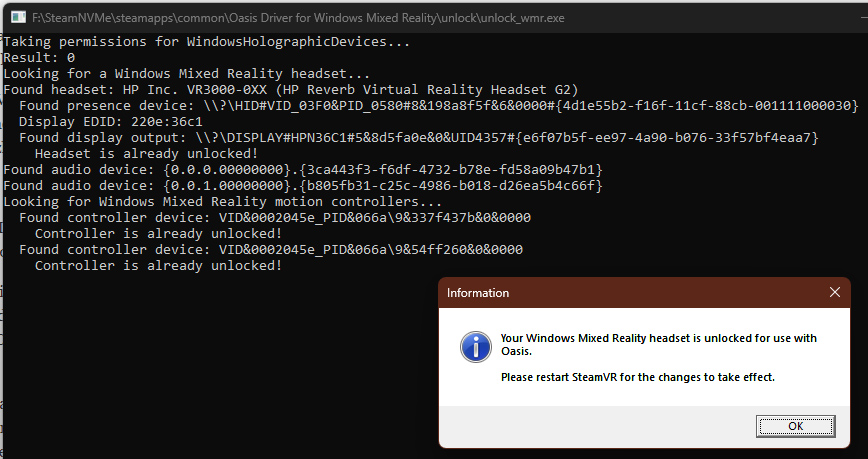Click the unlock_wmr.exe title bar path
The height and width of the screenshot is (459, 868).
tap(298, 18)
